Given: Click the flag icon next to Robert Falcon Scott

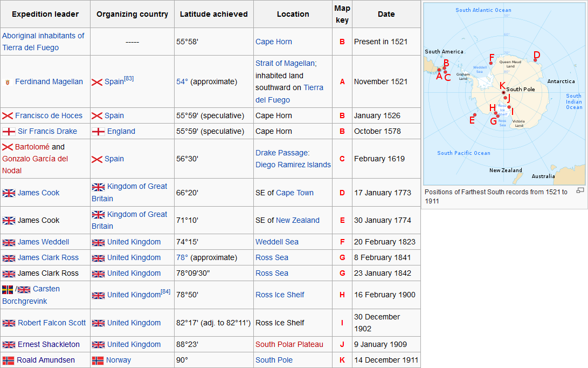Looking at the screenshot, I should [x=9, y=323].
